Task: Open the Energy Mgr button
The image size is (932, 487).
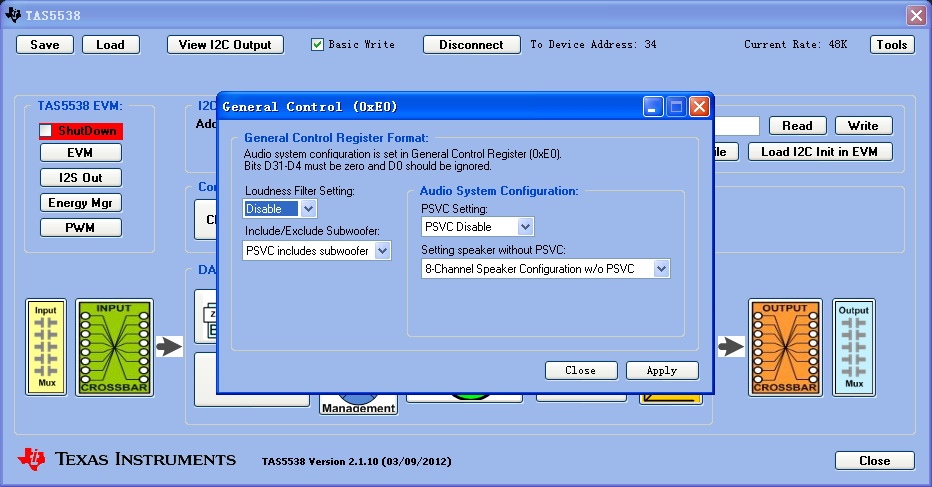Action: tap(81, 203)
